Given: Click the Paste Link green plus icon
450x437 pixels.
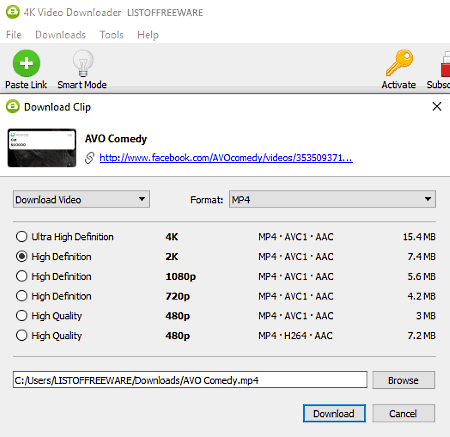Looking at the screenshot, I should point(26,63).
